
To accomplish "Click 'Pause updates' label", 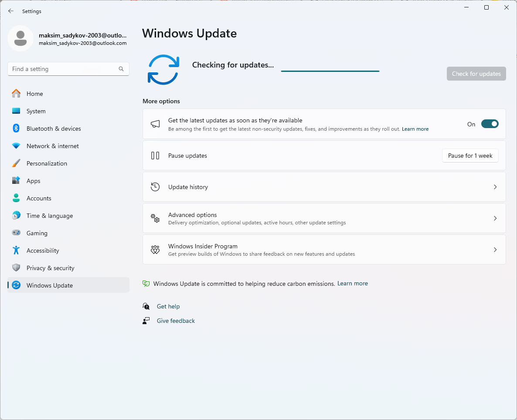I will [x=187, y=156].
